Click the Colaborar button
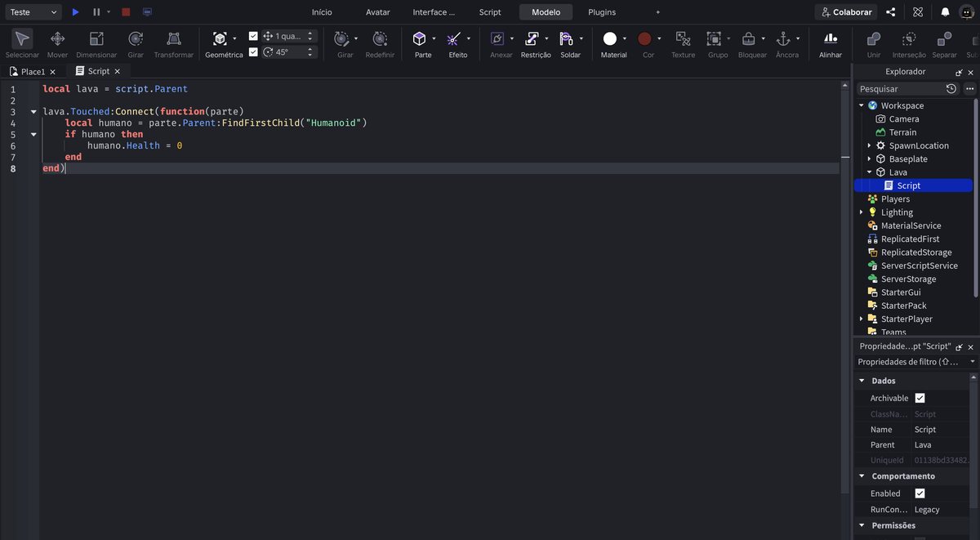The width and height of the screenshot is (980, 540). pyautogui.click(x=846, y=12)
